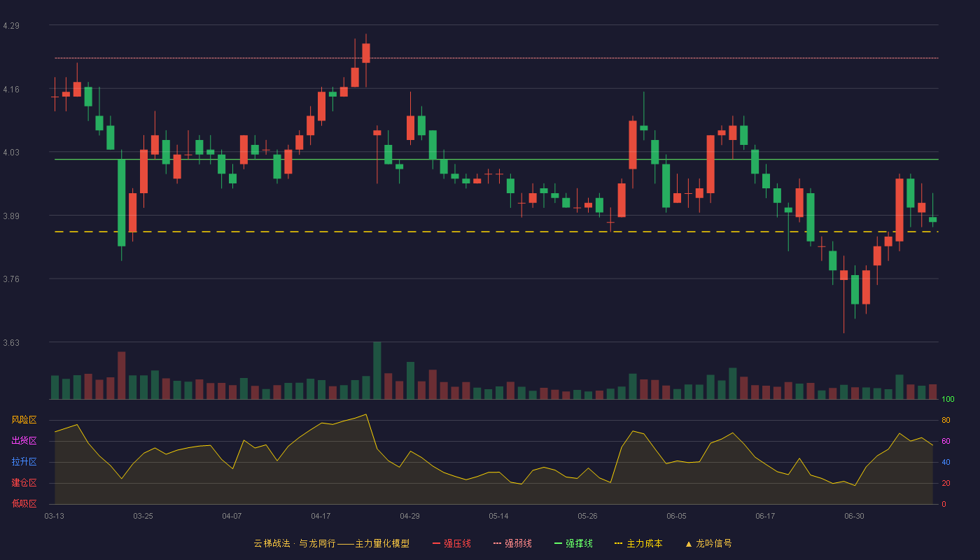The image size is (980, 560).
Task: Click the 05-26 date label
Action: [587, 516]
